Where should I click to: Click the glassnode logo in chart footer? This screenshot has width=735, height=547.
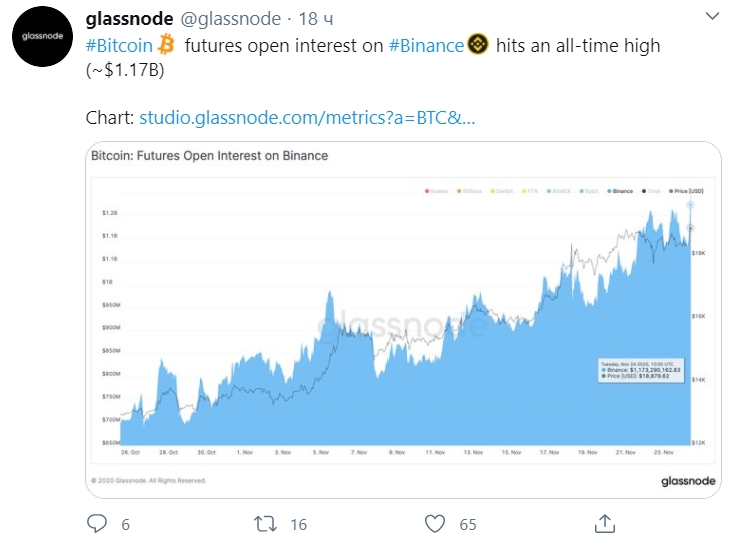688,481
